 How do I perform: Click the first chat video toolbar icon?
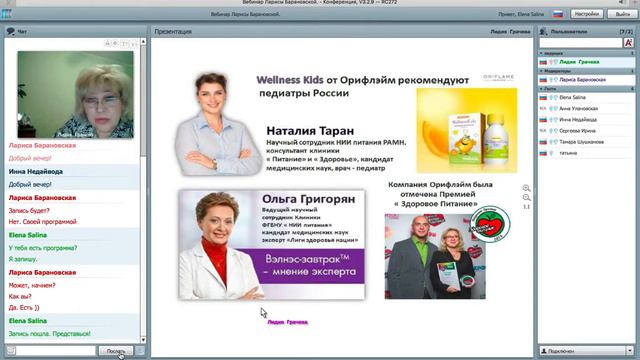pyautogui.click(x=107, y=43)
